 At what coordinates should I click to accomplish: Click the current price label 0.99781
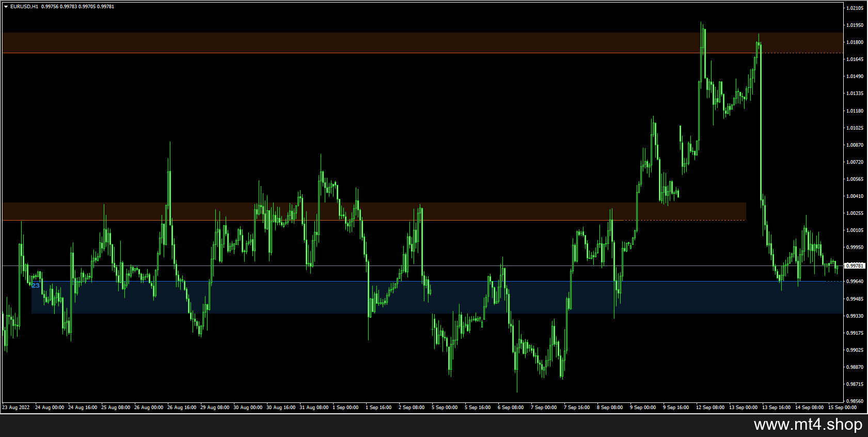(855, 266)
